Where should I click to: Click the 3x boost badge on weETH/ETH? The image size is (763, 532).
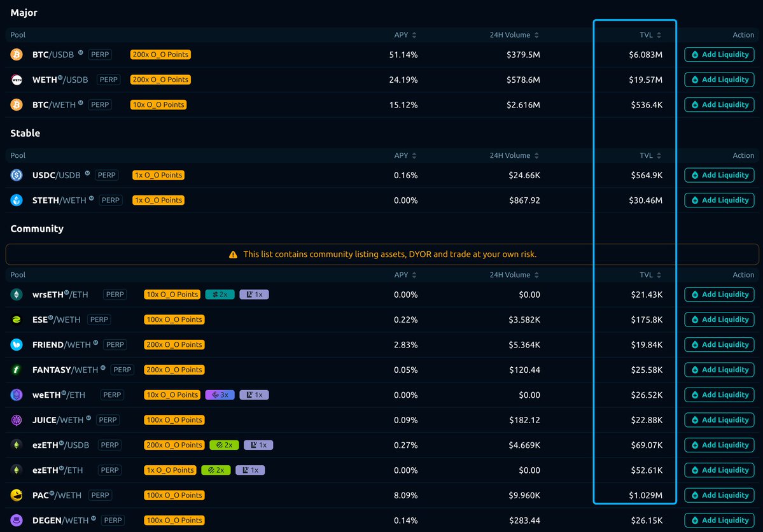click(220, 395)
